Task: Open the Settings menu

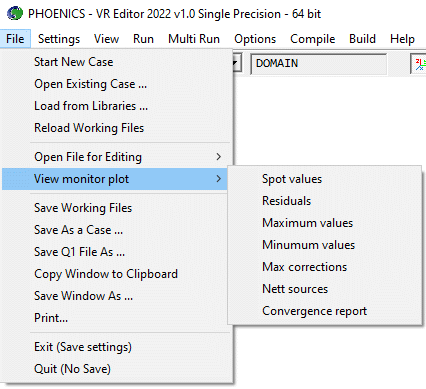Action: 59,39
